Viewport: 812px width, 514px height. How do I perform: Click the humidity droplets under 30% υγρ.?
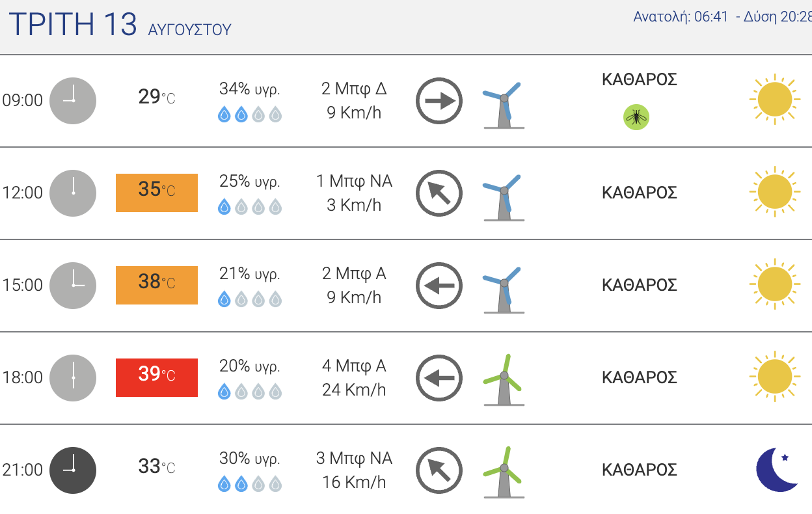pyautogui.click(x=250, y=485)
